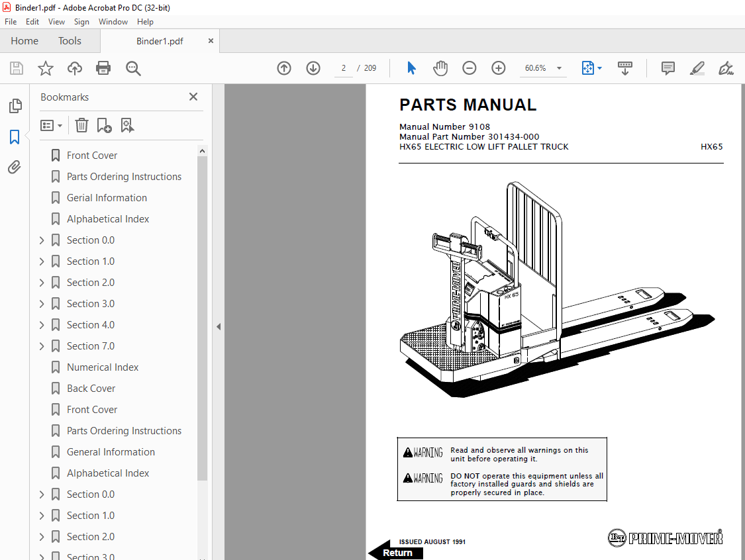Open the Sign menu

(x=81, y=22)
